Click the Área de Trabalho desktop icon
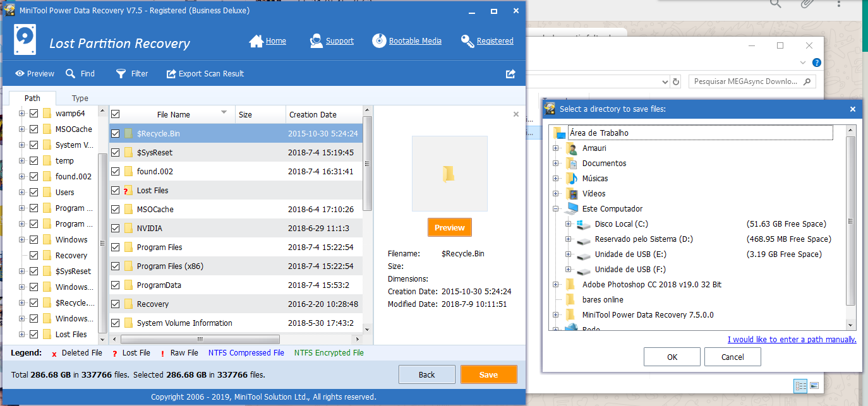This screenshot has height=406, width=868. pyautogui.click(x=558, y=133)
